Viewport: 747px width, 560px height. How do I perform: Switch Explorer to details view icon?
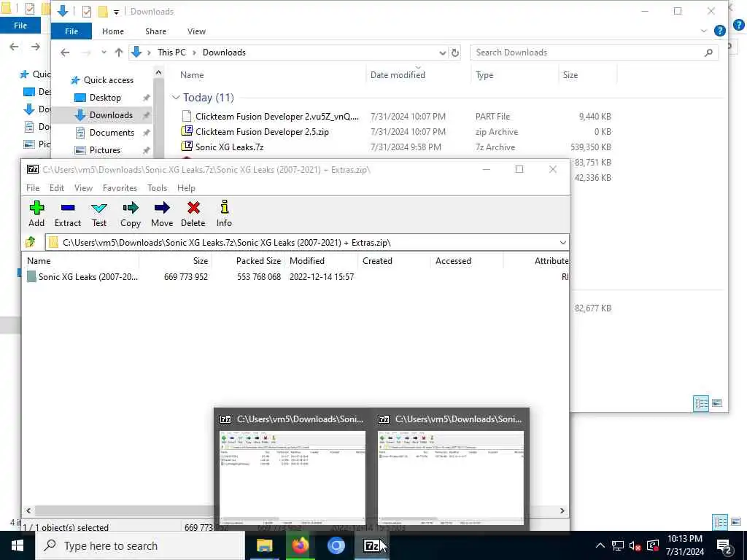[x=701, y=403]
